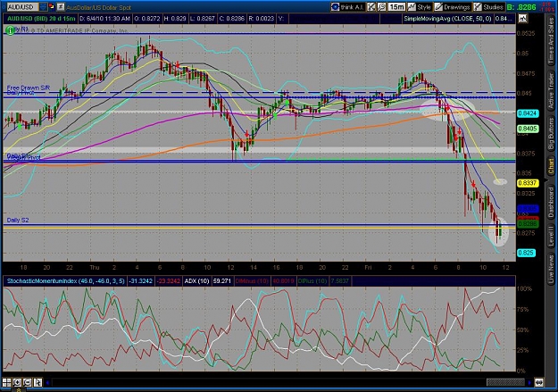Click the D: 6/4/10 11:30 AM date field
The image size is (558, 392).
(x=105, y=19)
